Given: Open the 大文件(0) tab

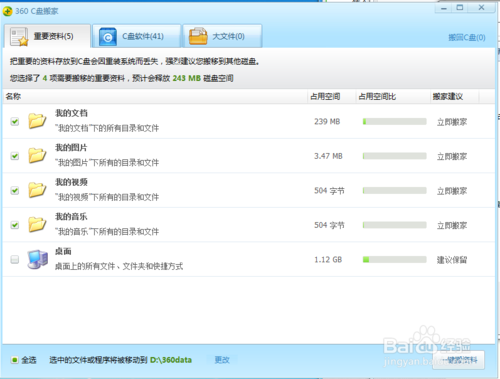Looking at the screenshot, I should pos(222,36).
